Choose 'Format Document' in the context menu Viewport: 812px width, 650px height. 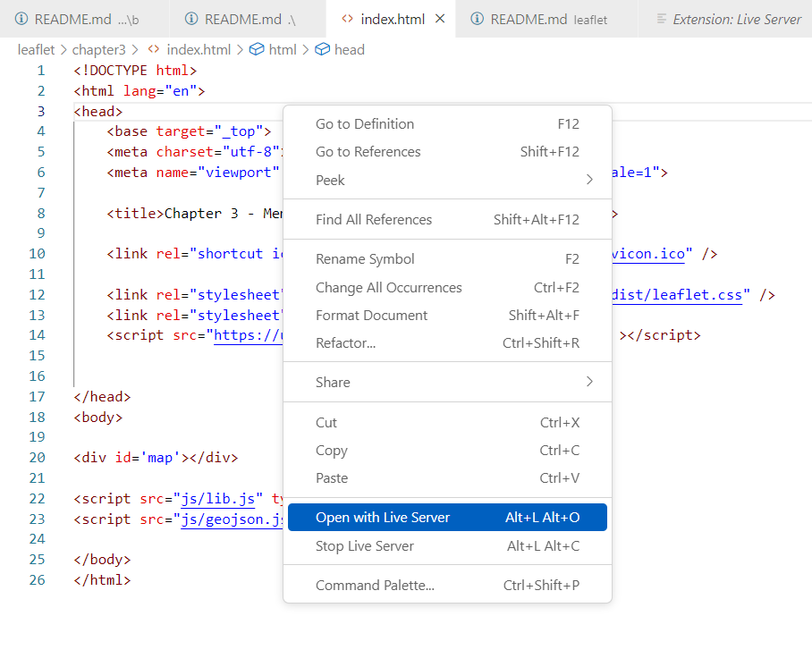370,315
